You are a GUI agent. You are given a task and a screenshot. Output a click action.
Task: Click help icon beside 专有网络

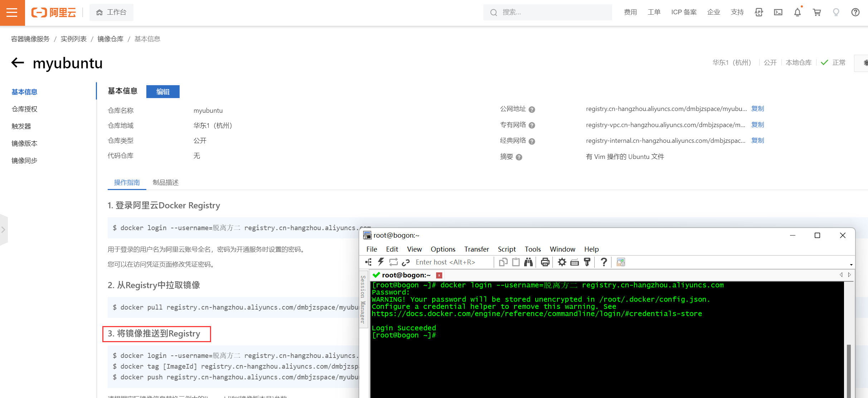pyautogui.click(x=532, y=125)
